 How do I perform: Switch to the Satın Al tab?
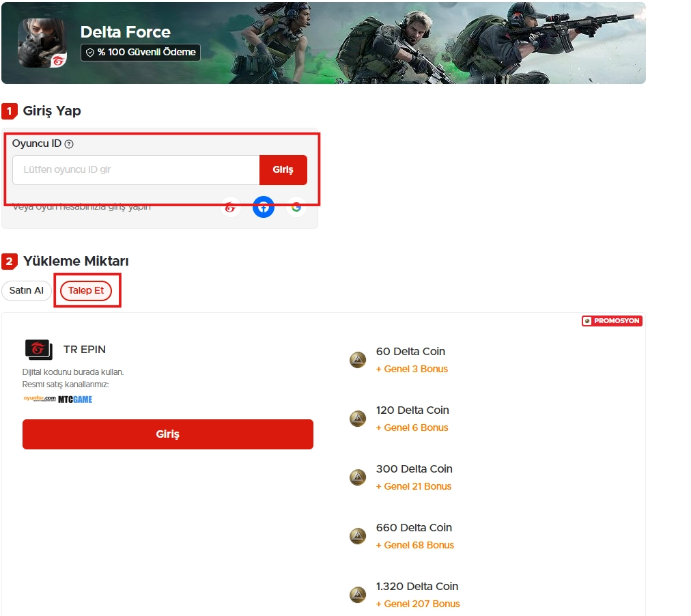click(27, 290)
